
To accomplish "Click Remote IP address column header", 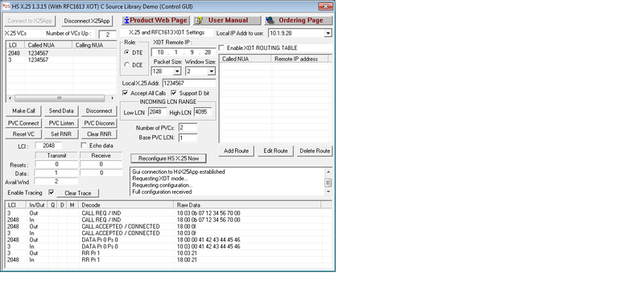I will pyautogui.click(x=300, y=59).
